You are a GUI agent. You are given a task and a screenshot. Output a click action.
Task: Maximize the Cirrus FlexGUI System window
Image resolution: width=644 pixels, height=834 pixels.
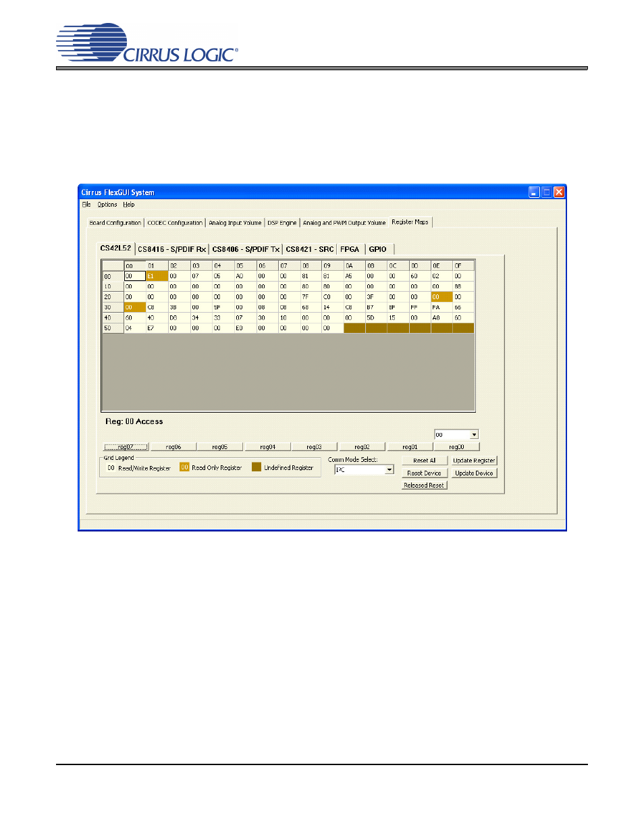point(547,192)
